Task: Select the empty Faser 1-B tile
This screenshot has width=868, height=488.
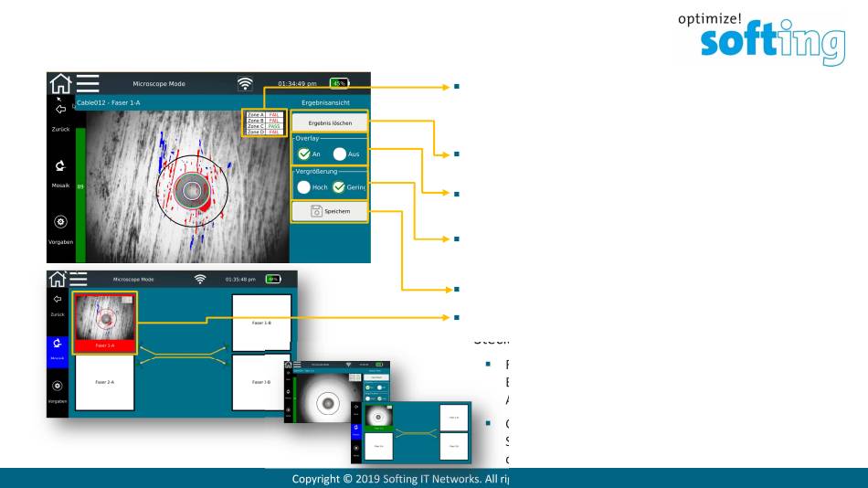Action: tap(261, 323)
